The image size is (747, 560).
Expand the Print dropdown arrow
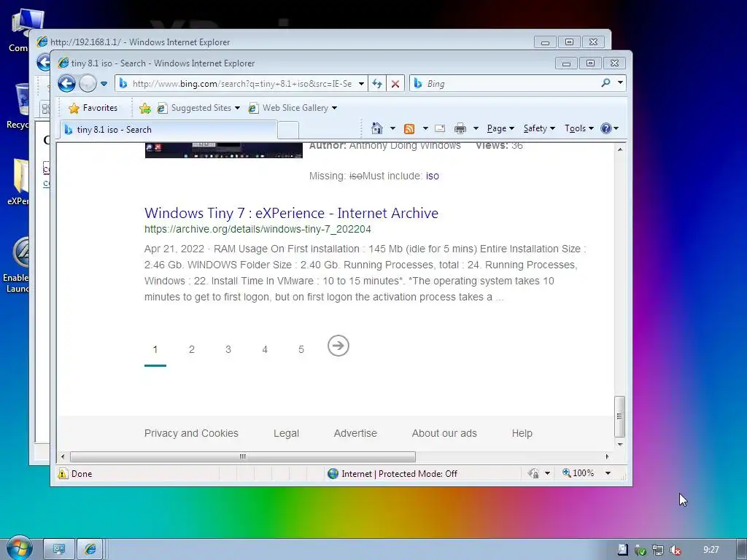[476, 128]
